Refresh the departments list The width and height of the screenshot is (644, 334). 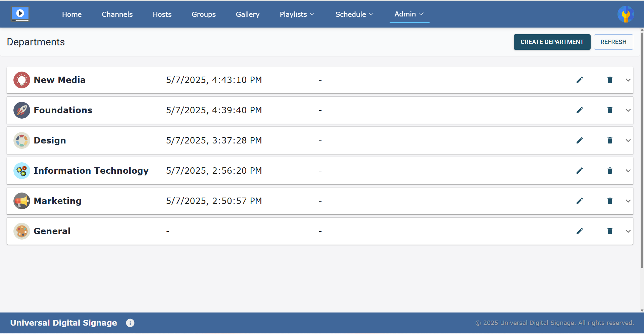(x=613, y=42)
